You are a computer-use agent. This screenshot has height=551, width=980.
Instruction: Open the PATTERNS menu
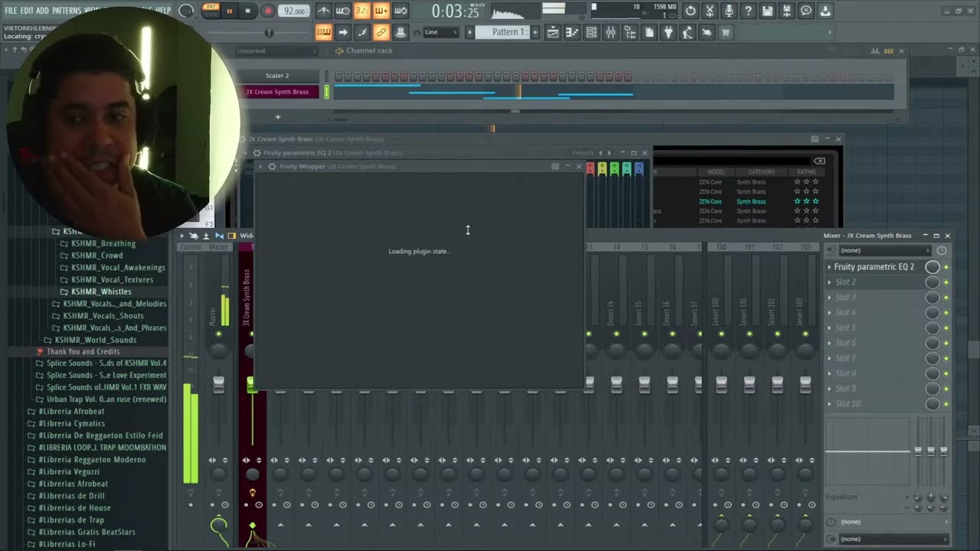click(x=67, y=11)
